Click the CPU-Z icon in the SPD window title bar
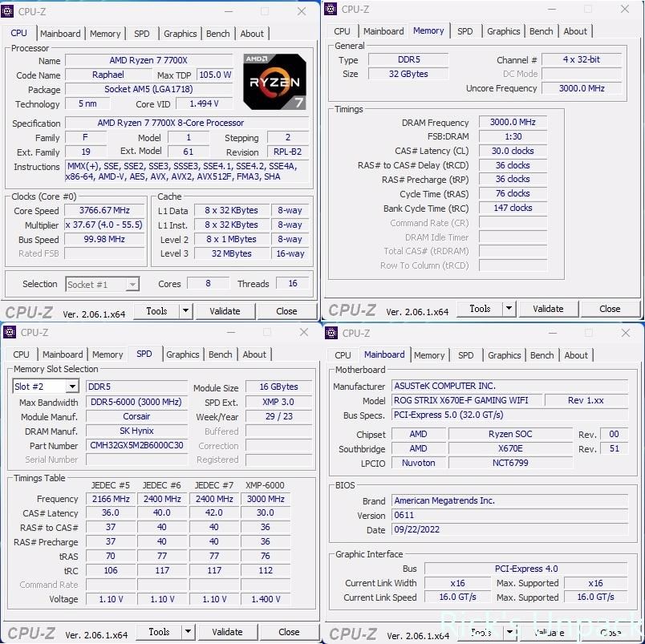645x644 pixels. 10,332
